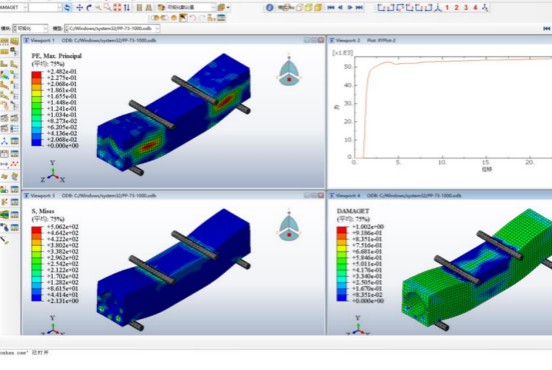Click red top swatch in PE Max Principal legend

(37, 75)
